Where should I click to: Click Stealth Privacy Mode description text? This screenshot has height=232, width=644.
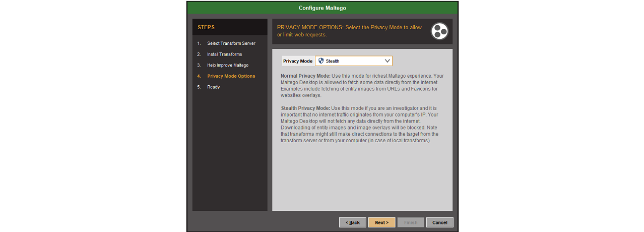click(x=360, y=125)
